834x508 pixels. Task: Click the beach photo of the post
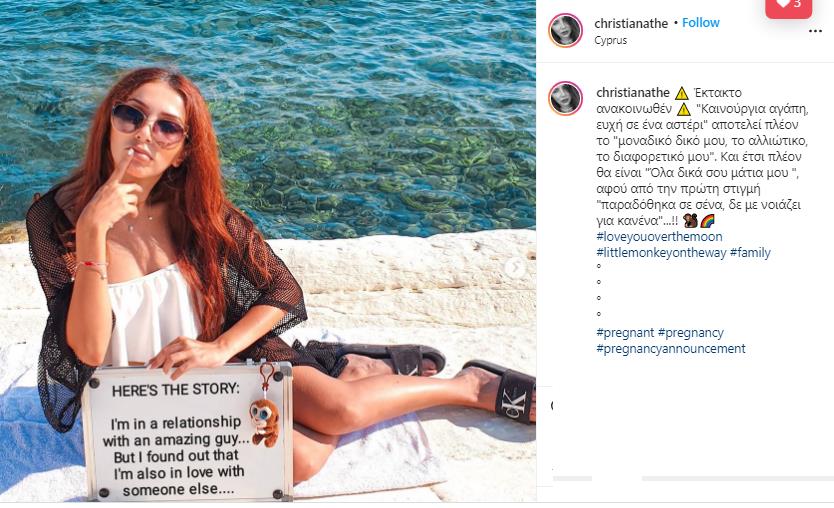point(268,251)
